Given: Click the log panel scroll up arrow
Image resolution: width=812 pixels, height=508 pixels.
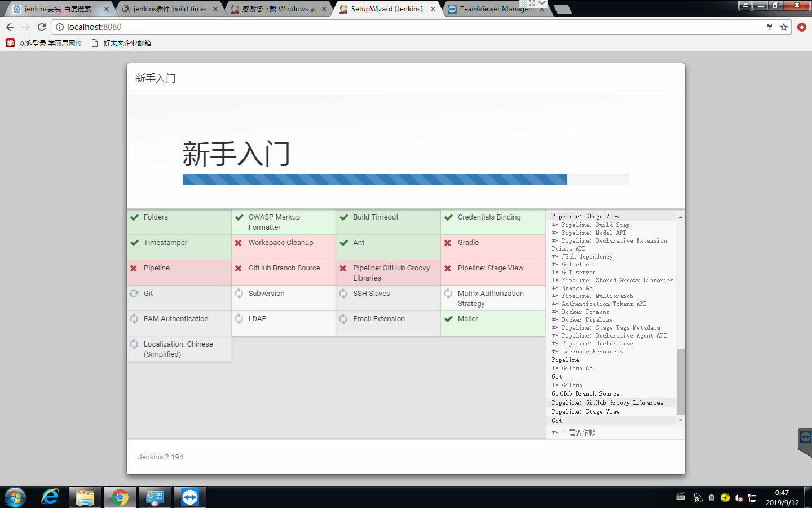Looking at the screenshot, I should [x=681, y=217].
